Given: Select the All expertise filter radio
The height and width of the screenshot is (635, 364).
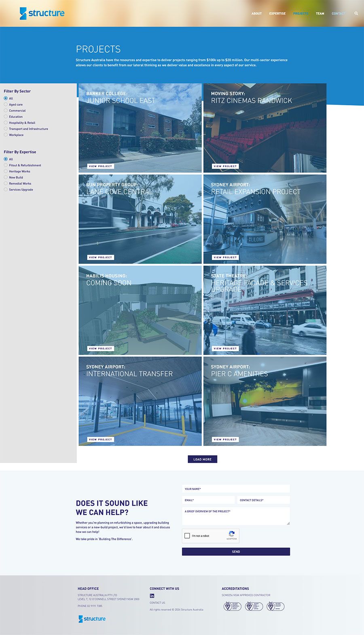Looking at the screenshot, I should click(6, 159).
